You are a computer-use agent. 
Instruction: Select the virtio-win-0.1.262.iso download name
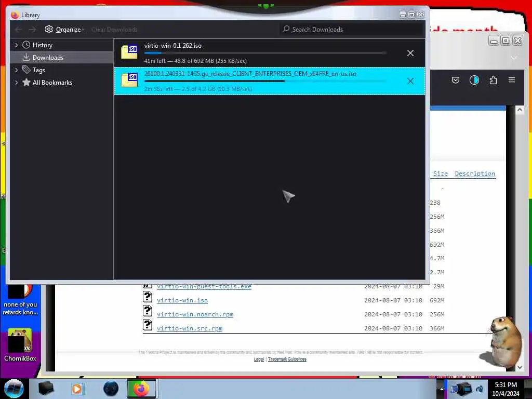pyautogui.click(x=172, y=46)
